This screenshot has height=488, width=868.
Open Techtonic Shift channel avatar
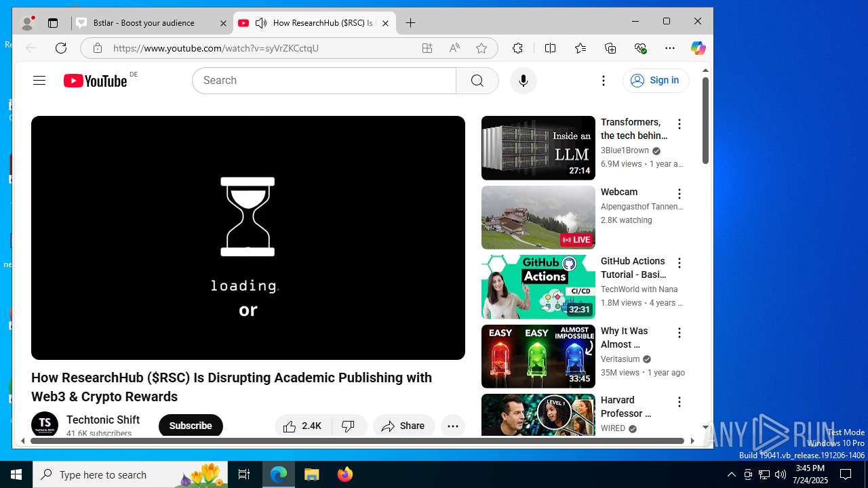pyautogui.click(x=45, y=425)
